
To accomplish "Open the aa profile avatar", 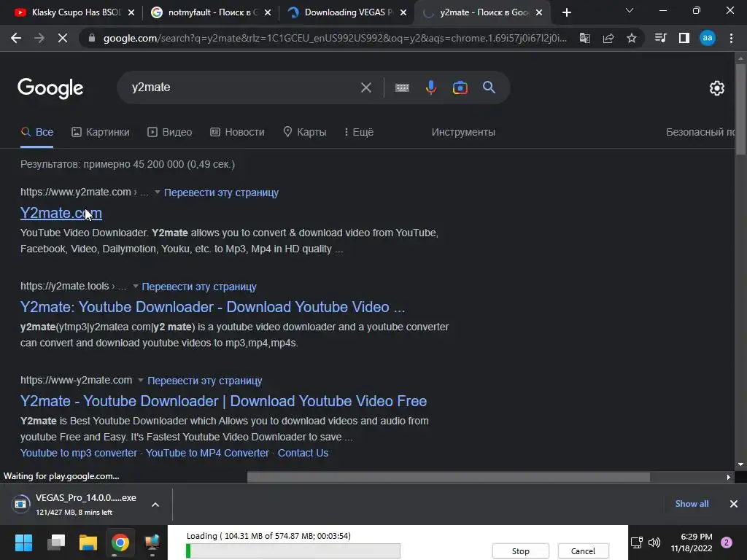I will (x=708, y=38).
